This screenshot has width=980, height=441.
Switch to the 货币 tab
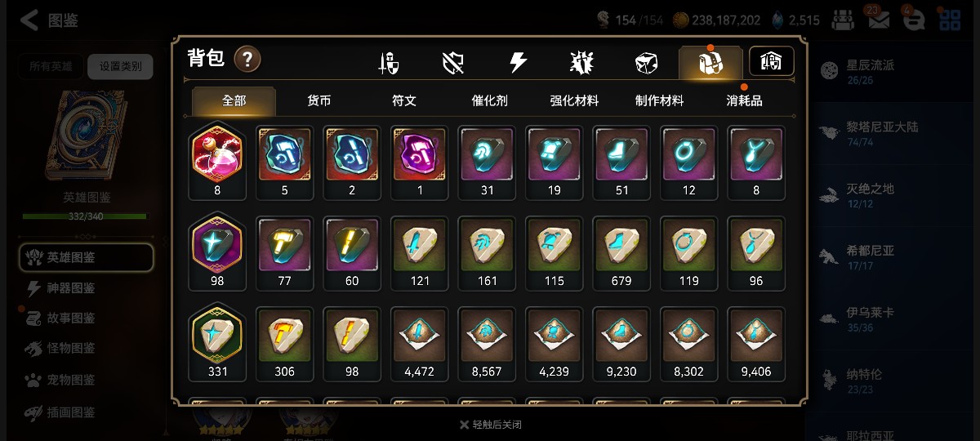pos(319,101)
